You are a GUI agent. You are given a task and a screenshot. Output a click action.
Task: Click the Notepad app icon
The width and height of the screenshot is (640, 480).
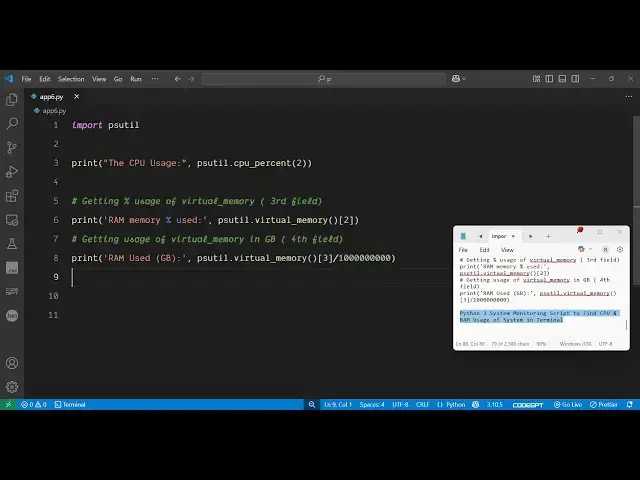coord(463,236)
